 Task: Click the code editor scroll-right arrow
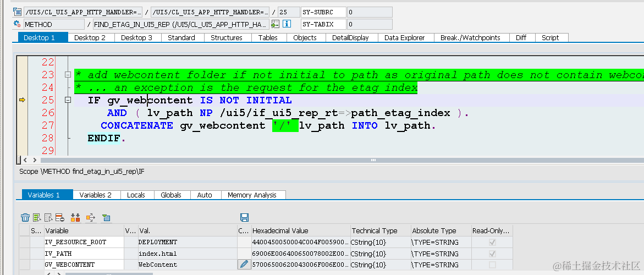tap(35, 160)
